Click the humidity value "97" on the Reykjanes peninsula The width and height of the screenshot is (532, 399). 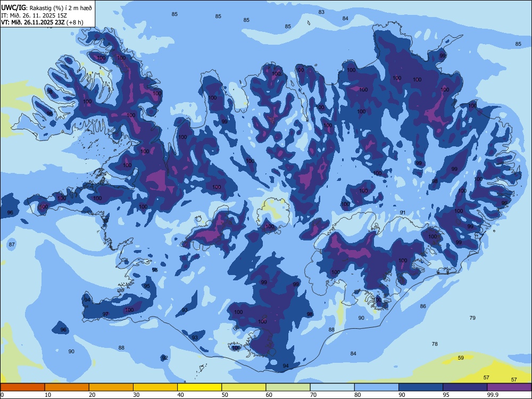(x=105, y=314)
